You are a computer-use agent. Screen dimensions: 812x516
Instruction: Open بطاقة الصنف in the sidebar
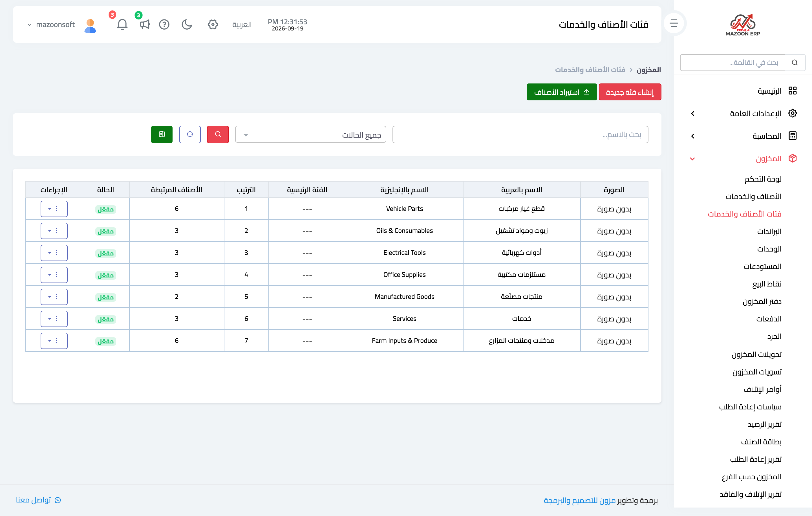762,442
